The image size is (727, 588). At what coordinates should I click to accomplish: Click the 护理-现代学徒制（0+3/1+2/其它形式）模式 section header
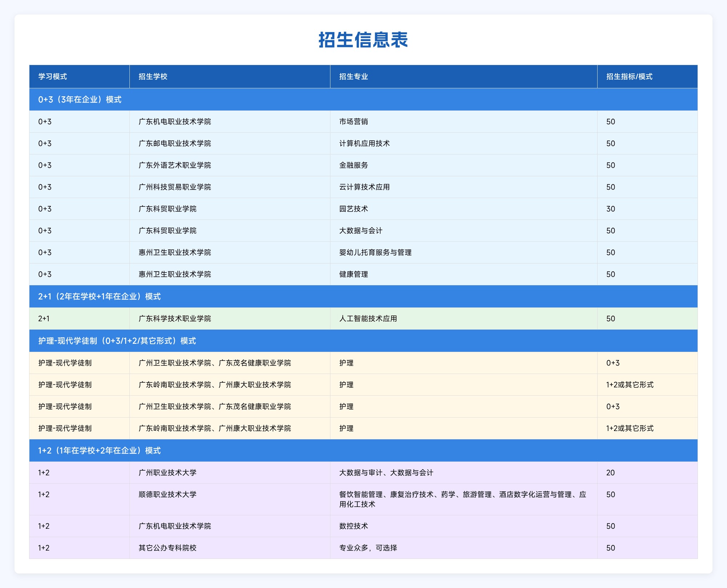[363, 341]
